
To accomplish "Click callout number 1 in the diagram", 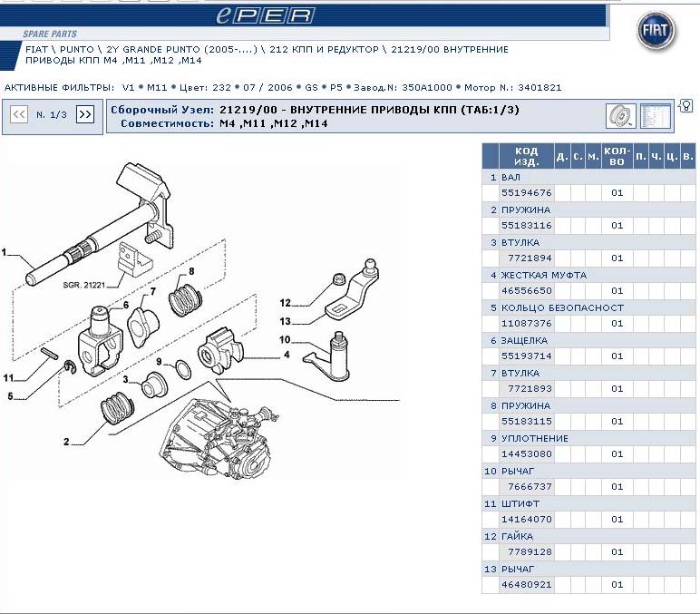I will point(5,251).
